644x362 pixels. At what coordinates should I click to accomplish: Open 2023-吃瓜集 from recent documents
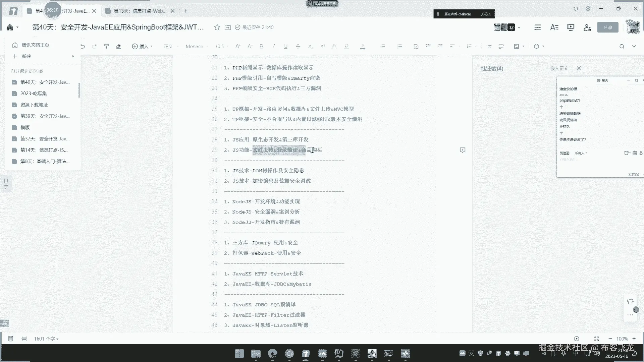34,94
